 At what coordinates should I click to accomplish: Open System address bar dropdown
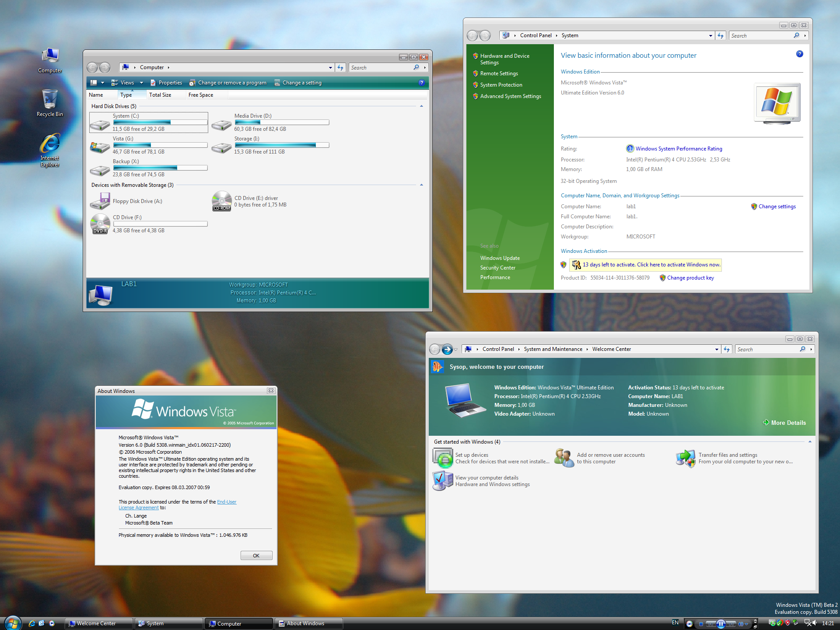tap(710, 36)
